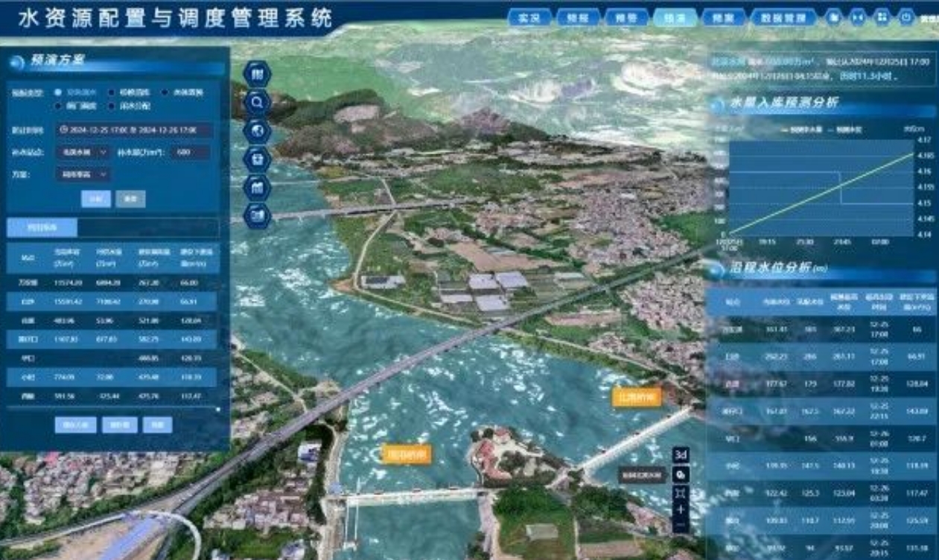Click the power icon in top-right header
This screenshot has height=560, width=939.
click(x=905, y=16)
